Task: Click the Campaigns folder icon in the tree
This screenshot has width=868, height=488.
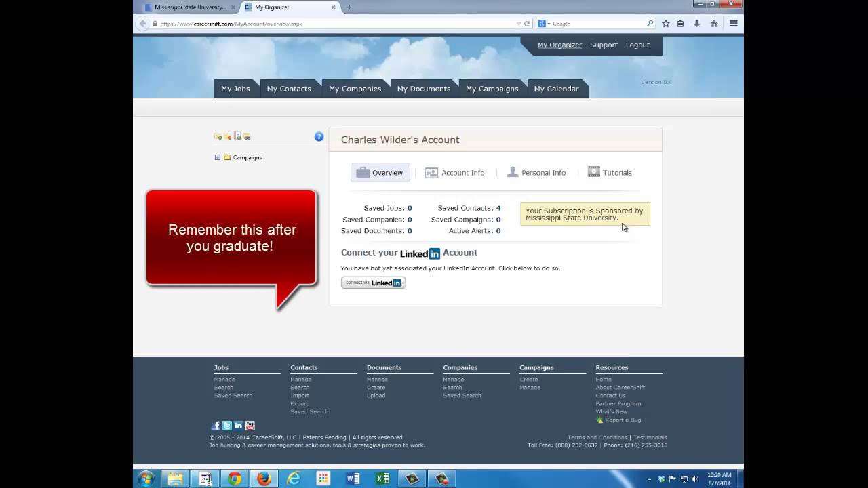Action: (227, 157)
